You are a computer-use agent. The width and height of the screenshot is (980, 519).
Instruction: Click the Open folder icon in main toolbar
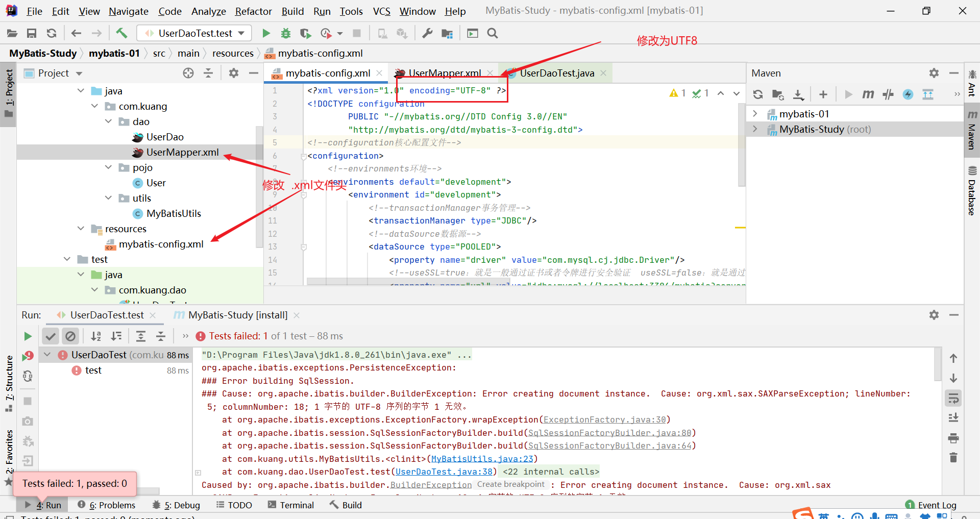coord(12,33)
